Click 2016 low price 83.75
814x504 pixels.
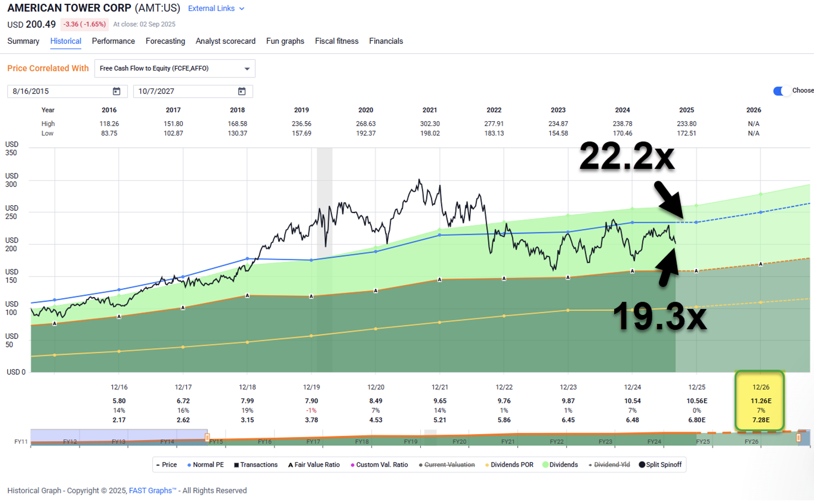click(x=109, y=133)
